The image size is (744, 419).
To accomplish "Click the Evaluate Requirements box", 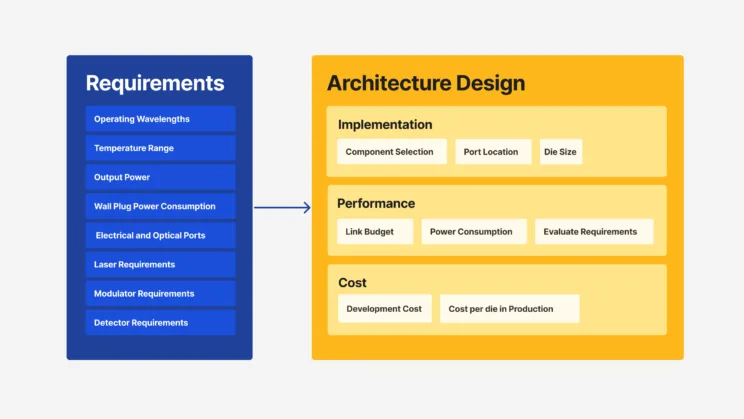I will click(594, 232).
